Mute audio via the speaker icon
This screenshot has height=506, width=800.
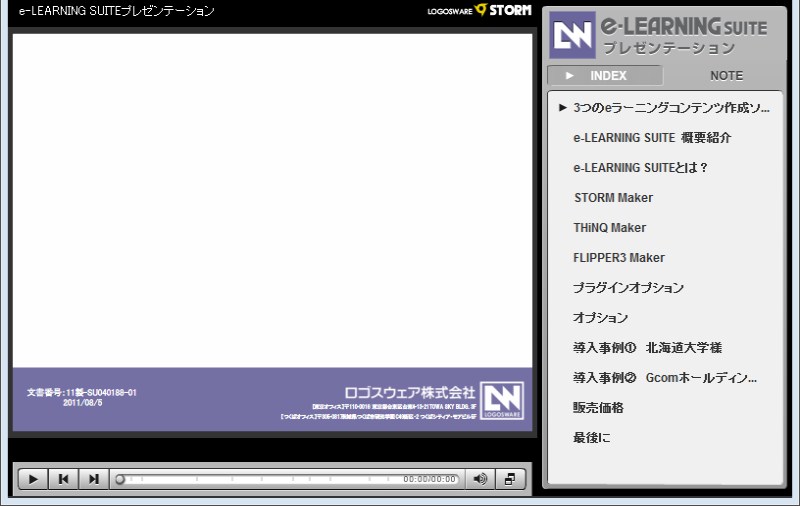tap(480, 479)
